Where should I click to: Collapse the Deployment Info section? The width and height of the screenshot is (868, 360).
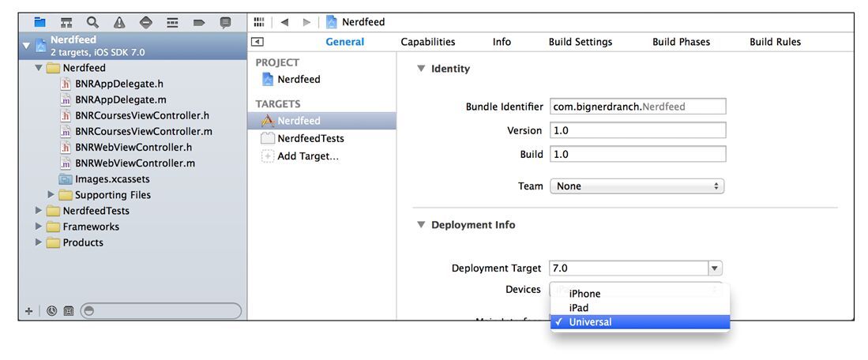click(421, 224)
